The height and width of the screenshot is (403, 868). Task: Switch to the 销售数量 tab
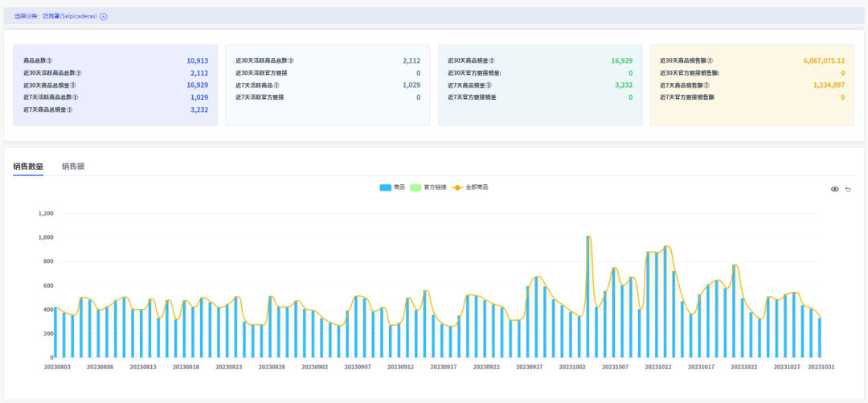[28, 166]
